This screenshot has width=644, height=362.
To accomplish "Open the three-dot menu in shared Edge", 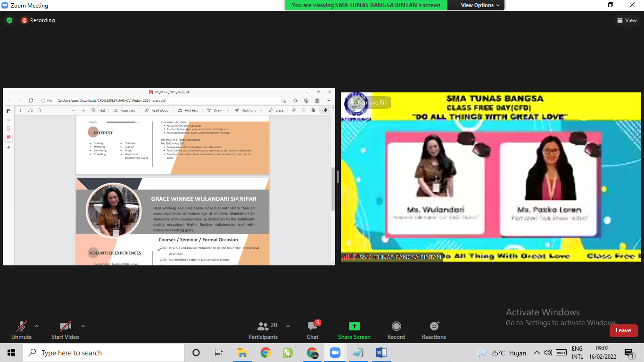I will coord(328,100).
